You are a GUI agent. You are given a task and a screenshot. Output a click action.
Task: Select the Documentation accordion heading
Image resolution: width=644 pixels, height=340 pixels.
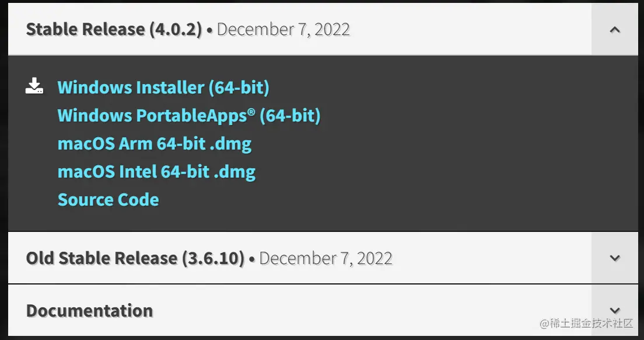(89, 310)
